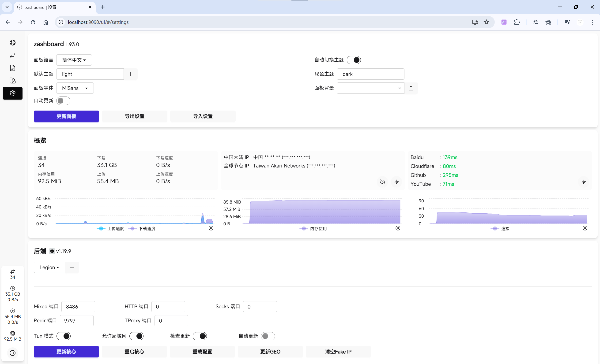Add a custom theme with plus button
The height and width of the screenshot is (364, 600).
point(131,74)
